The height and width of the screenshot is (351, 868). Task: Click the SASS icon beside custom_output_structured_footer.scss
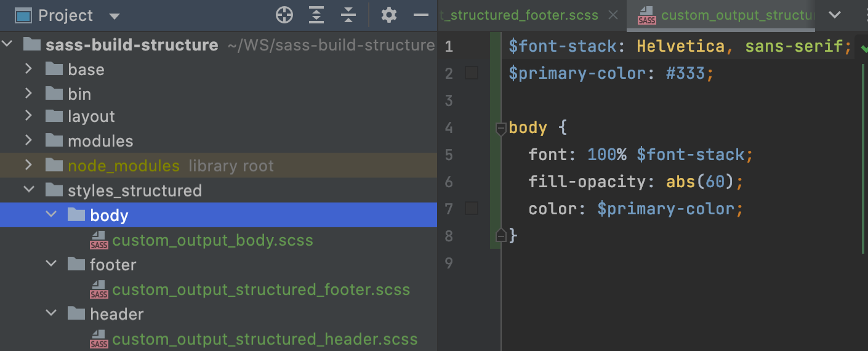click(x=98, y=289)
